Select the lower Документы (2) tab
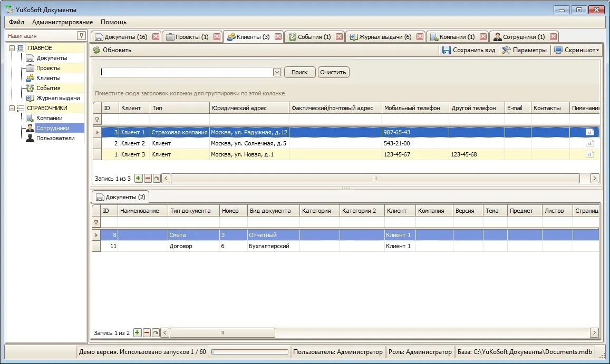Viewport: 610px width, 364px height. [x=121, y=197]
